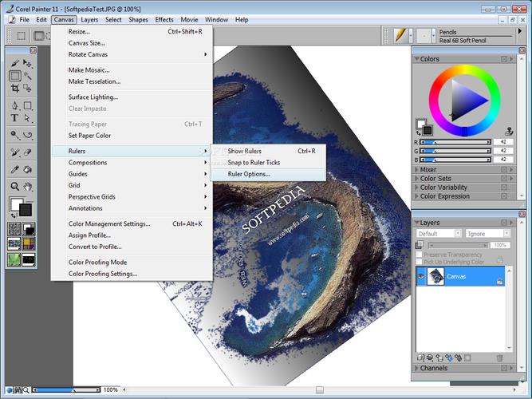Choose Set Paper Color
Screen dimensions: 532x399
point(132,136)
